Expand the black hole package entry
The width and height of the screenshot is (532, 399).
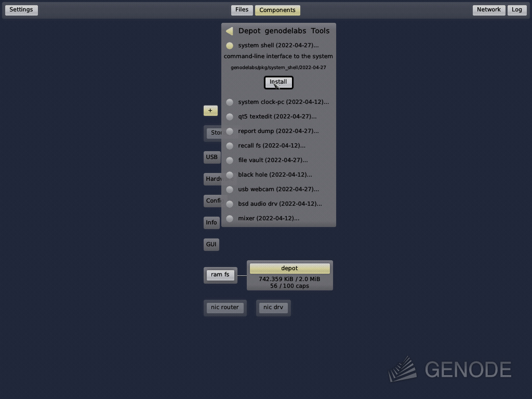pos(274,175)
